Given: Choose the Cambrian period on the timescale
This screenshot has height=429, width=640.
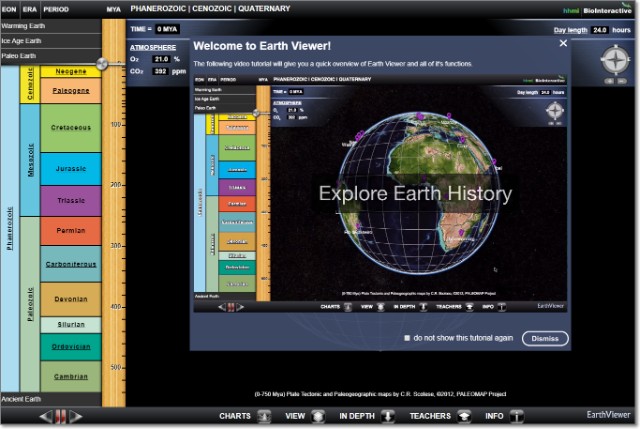Looking at the screenshot, I should 70,375.
